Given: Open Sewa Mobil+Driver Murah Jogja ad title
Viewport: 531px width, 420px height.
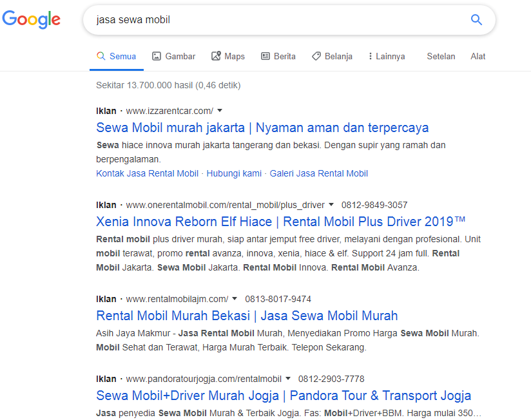Looking at the screenshot, I should (x=284, y=396).
